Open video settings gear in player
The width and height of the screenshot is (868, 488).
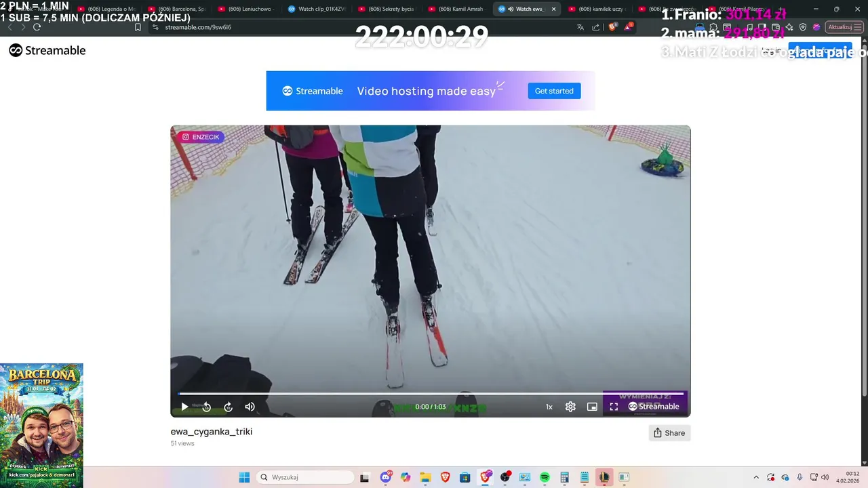point(570,407)
